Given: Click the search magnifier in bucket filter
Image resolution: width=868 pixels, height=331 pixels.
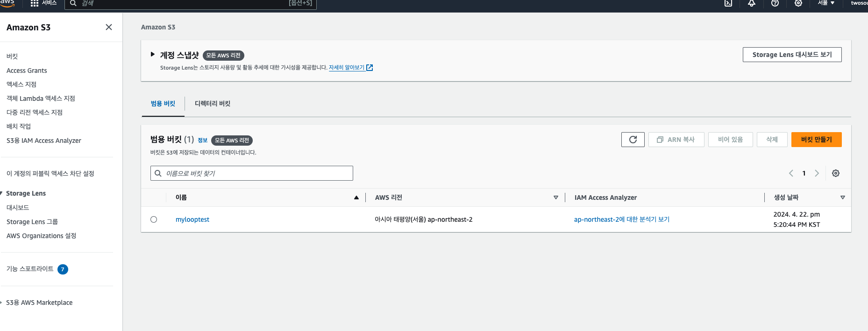Looking at the screenshot, I should coord(158,173).
